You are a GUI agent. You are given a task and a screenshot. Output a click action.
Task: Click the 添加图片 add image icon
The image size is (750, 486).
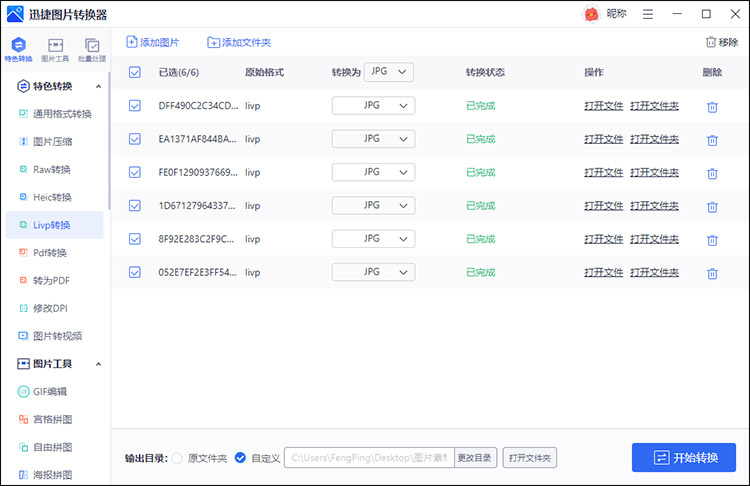tap(132, 42)
